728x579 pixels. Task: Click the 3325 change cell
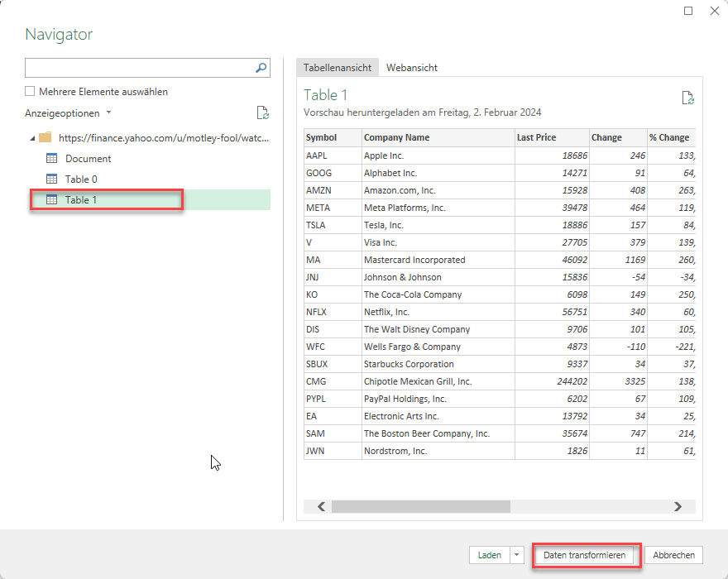(x=619, y=381)
